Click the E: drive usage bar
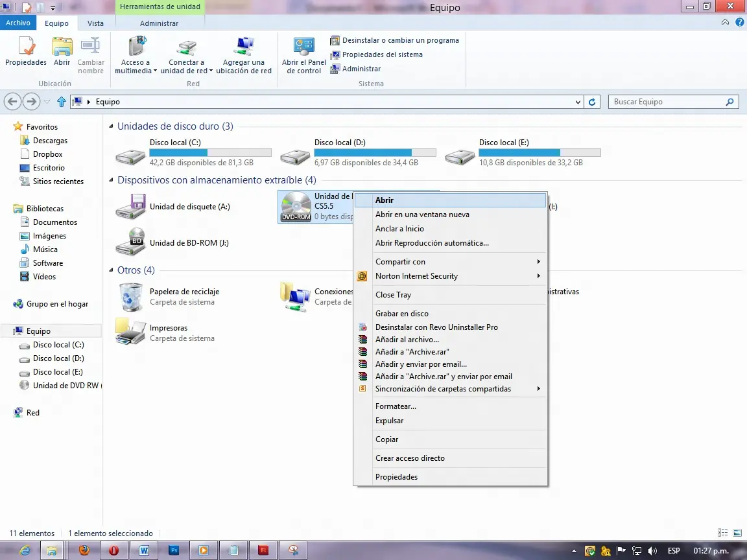 pyautogui.click(x=539, y=153)
